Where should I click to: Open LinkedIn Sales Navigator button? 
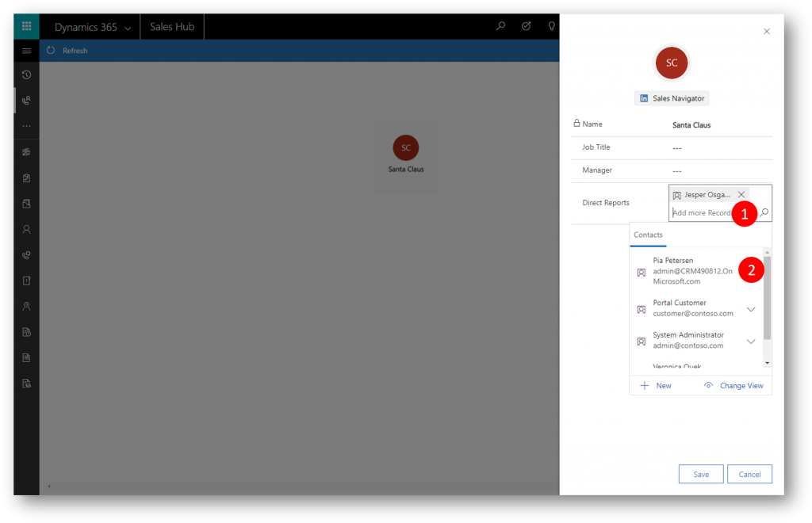(672, 98)
